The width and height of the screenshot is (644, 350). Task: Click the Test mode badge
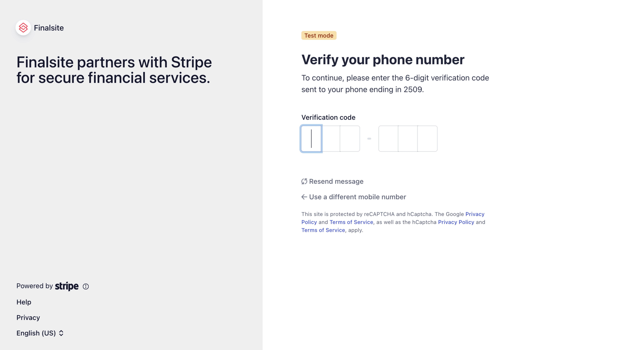coord(318,36)
